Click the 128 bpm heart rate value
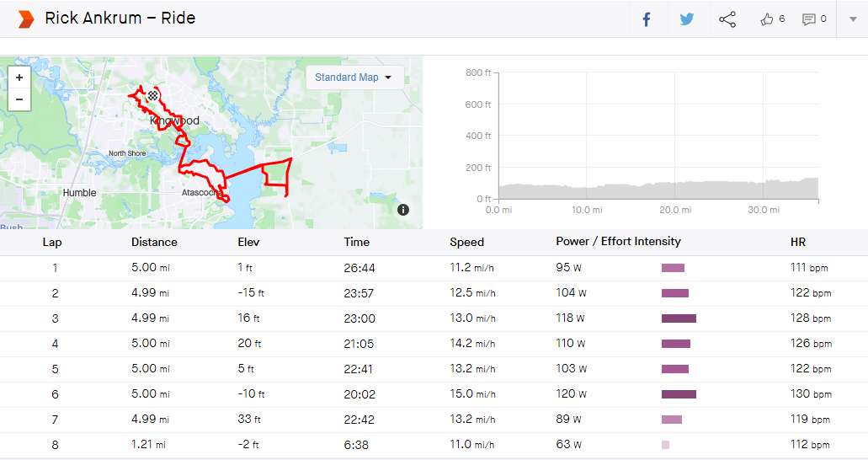Image resolution: width=868 pixels, height=460 pixels. tap(811, 318)
